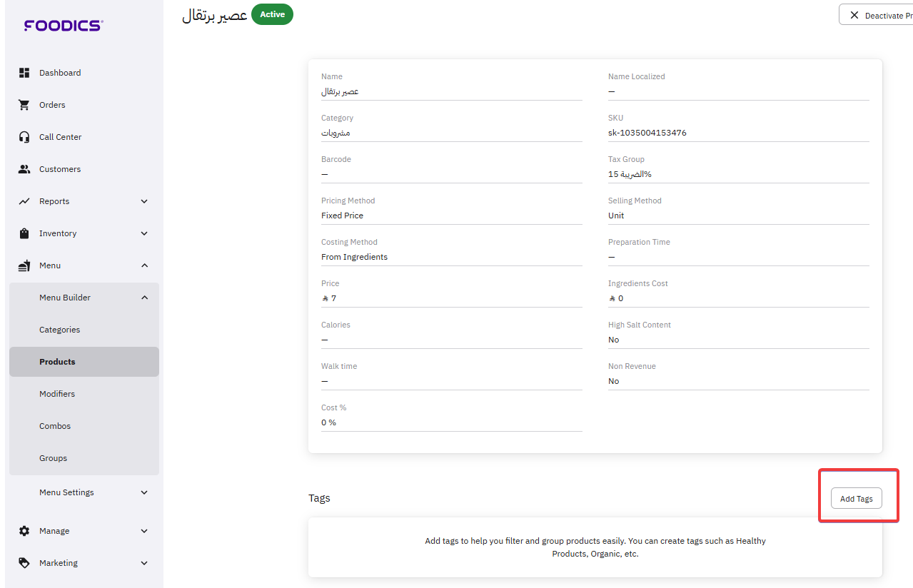Open the Categories menu item
This screenshot has width=913, height=588.
click(59, 330)
